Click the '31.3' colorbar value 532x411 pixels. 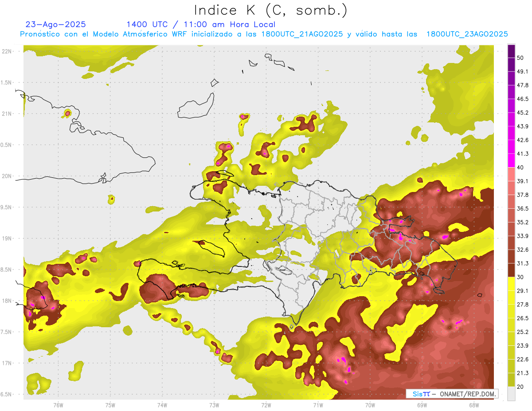click(x=523, y=264)
